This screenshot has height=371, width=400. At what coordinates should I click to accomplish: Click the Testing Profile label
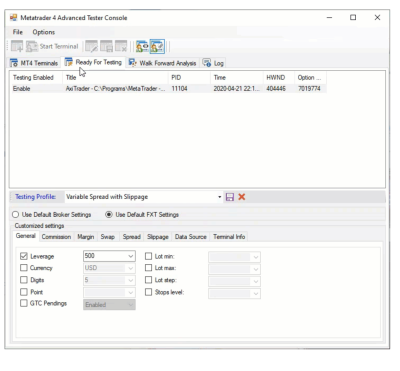click(x=35, y=197)
